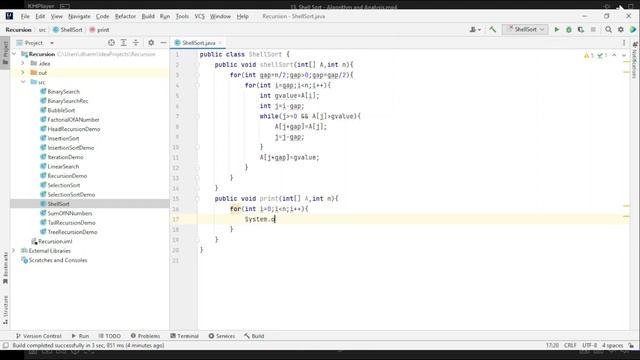
Task: Open Notifications side panel
Action: pos(634,59)
